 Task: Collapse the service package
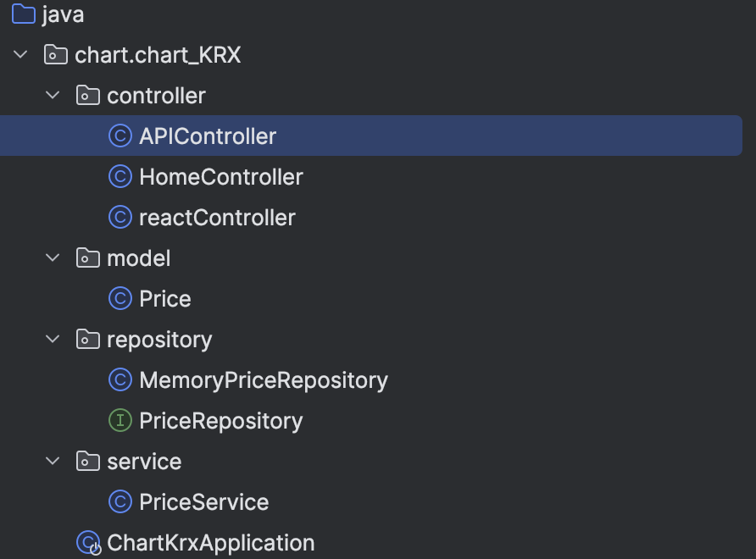tap(53, 462)
